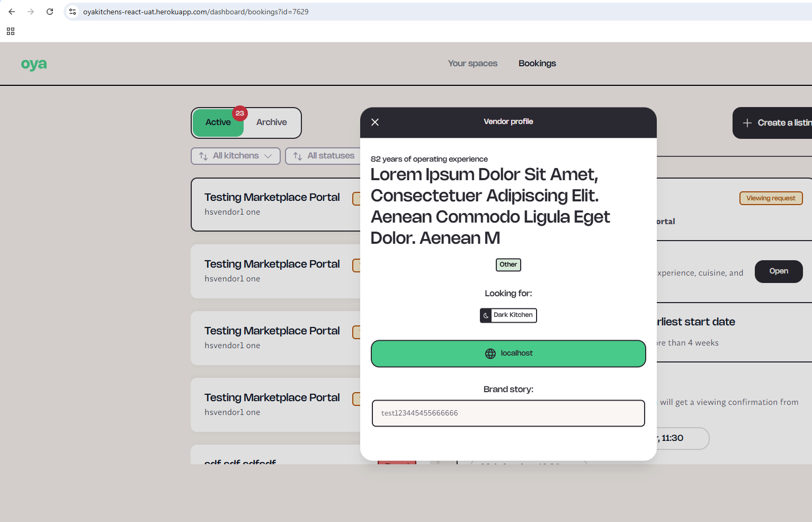The height and width of the screenshot is (522, 812).
Task: Click inside the Brand story text field
Action: tap(508, 413)
